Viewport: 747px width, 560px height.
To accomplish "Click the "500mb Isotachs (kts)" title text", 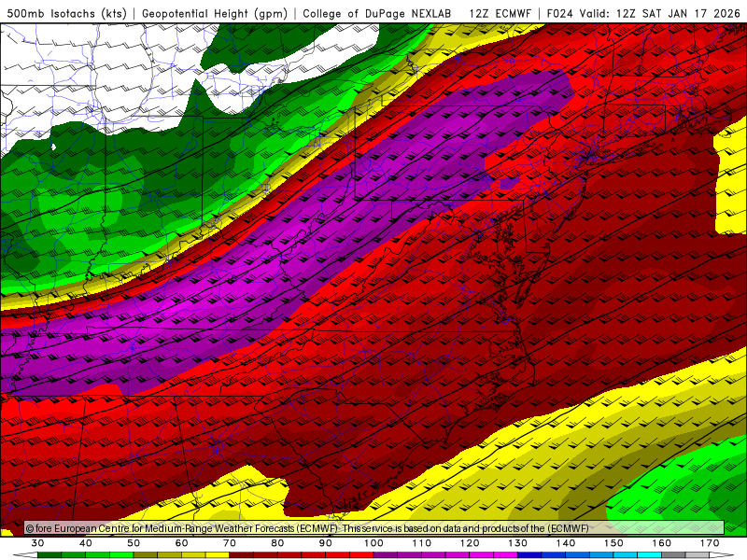I will pyautogui.click(x=66, y=13).
